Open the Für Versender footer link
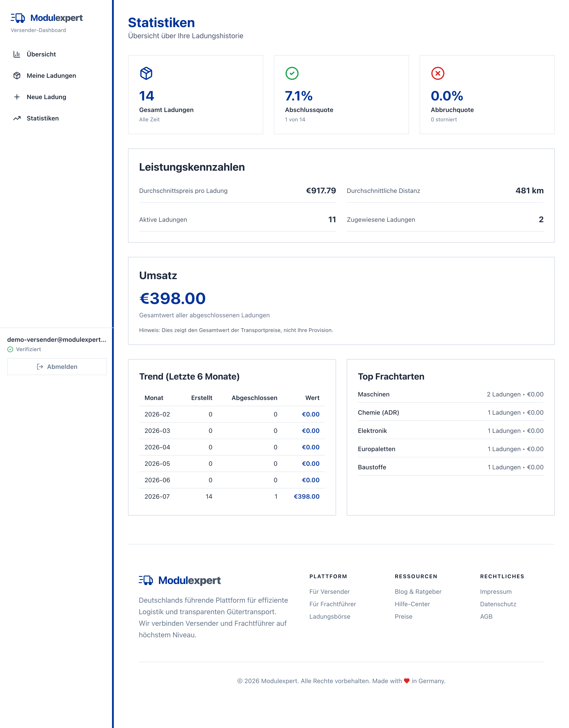Screen dimensions: 569x728 point(329,592)
